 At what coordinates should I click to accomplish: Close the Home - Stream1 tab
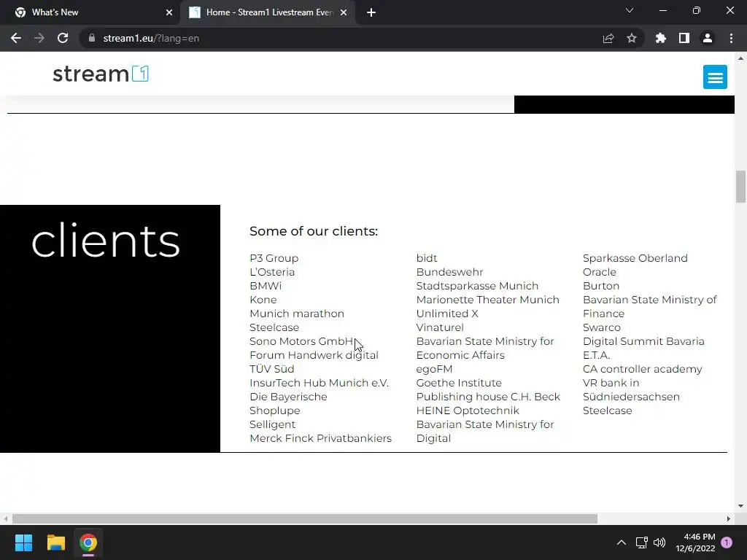(x=343, y=12)
